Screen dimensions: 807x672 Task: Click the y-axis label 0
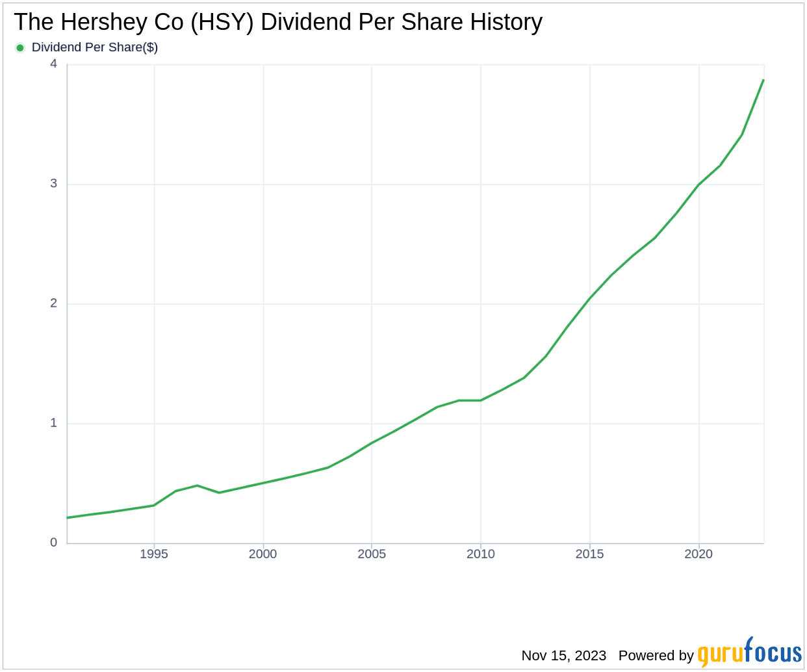point(54,543)
